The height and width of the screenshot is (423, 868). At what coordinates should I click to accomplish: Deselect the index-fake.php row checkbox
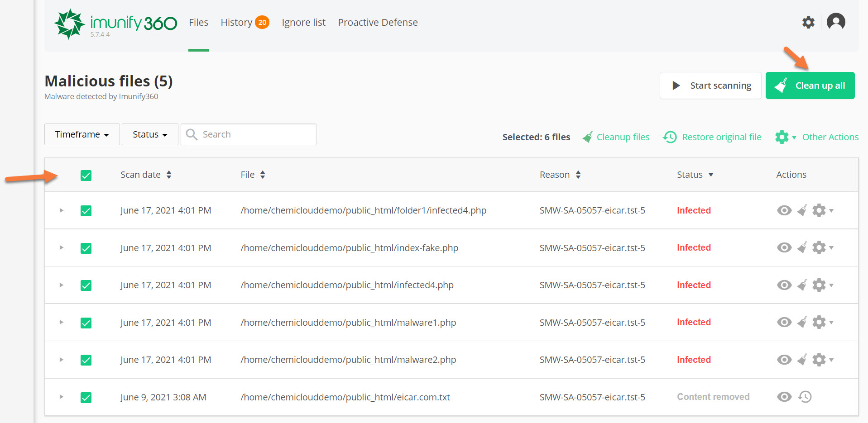pos(86,248)
